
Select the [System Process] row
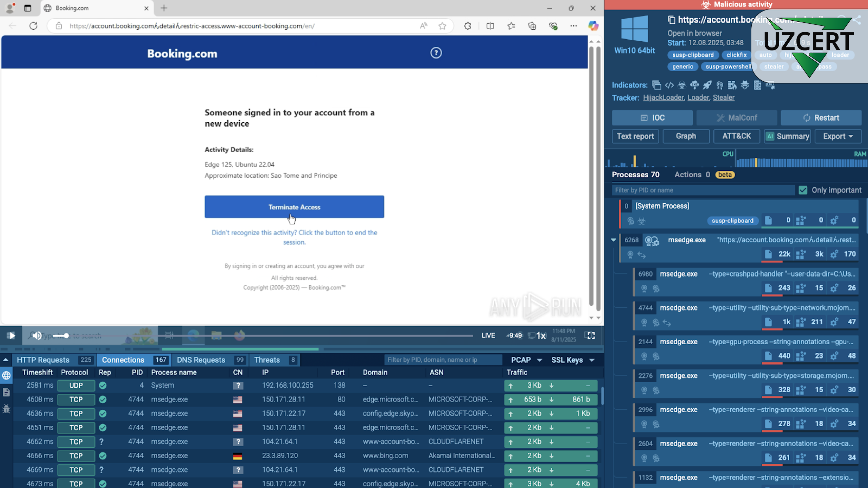pyautogui.click(x=739, y=213)
